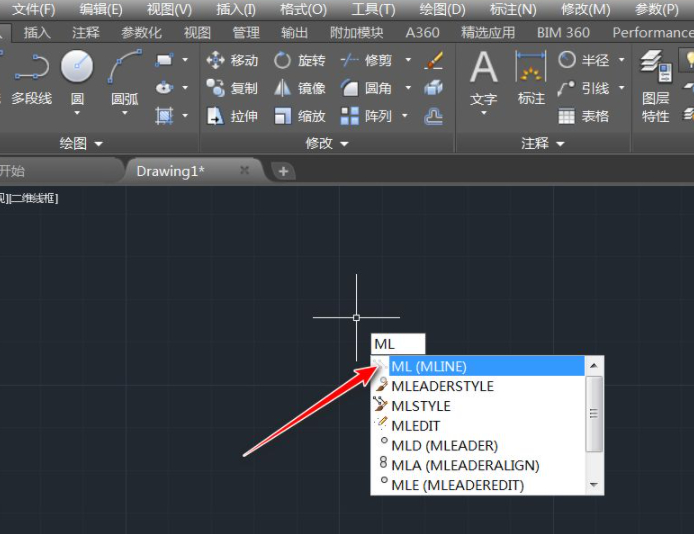The image size is (694, 534).
Task: Click the Mirror (镜像) tool
Action: 299,88
